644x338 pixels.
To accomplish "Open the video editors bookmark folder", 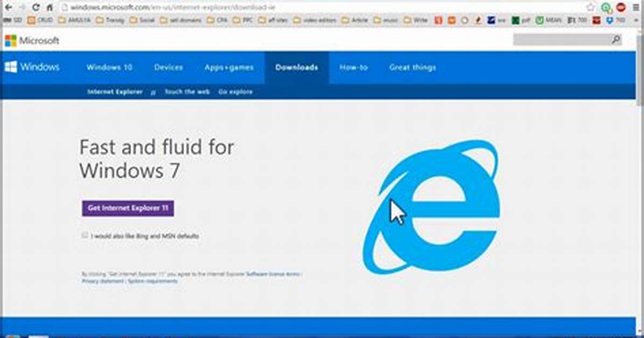I will click(315, 20).
